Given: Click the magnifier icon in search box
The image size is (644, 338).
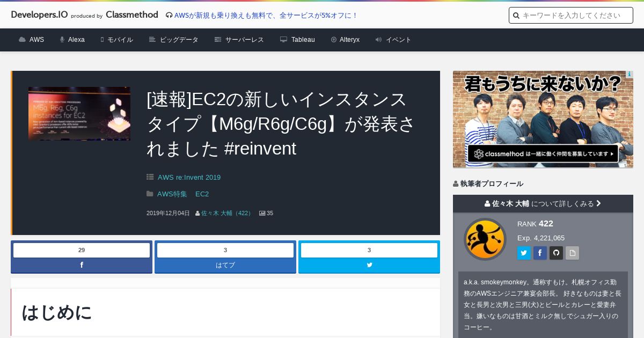Looking at the screenshot, I should (x=516, y=16).
